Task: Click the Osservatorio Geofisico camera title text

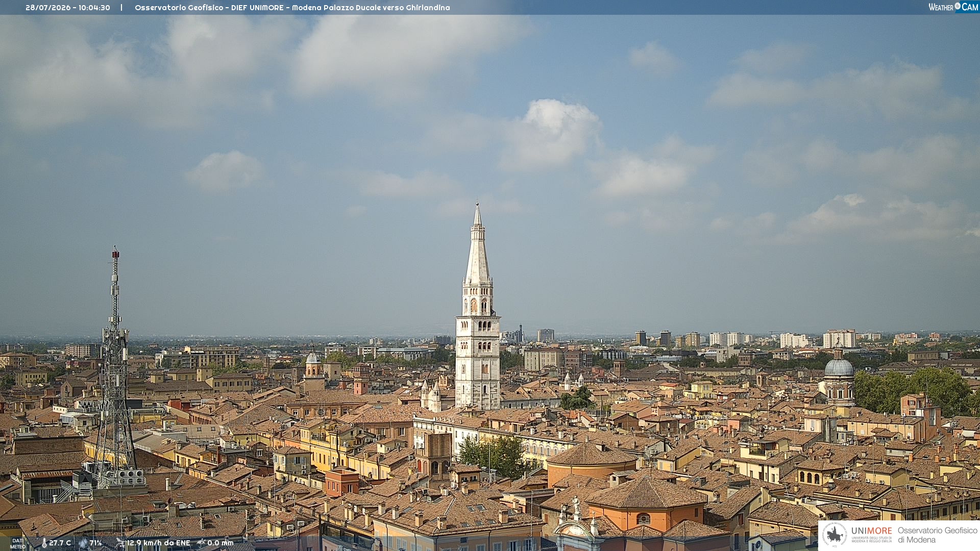Action: pyautogui.click(x=292, y=8)
